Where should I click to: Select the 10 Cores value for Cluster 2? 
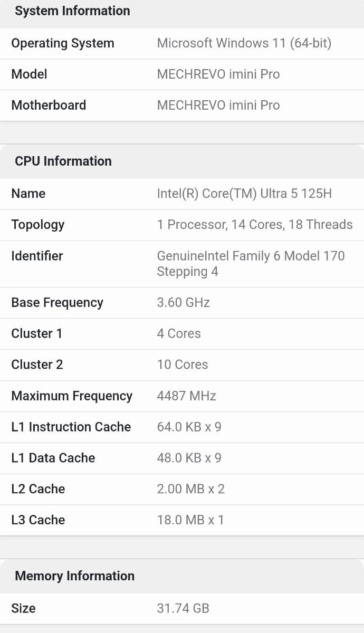pyautogui.click(x=183, y=365)
